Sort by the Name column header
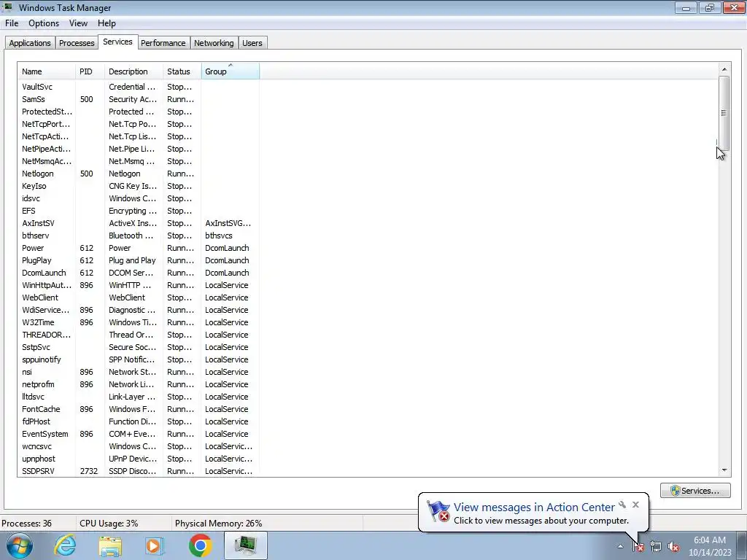Viewport: 747px width, 560px height. (46, 71)
